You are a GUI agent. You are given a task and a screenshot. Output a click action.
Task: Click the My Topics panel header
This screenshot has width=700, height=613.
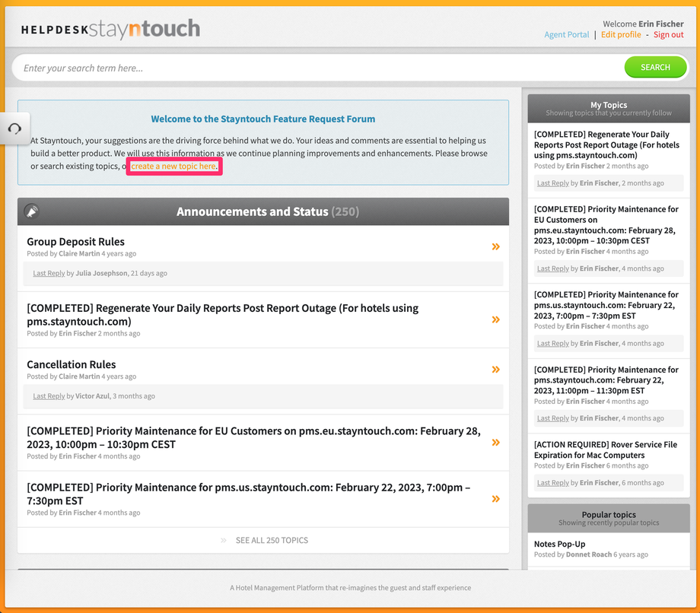click(609, 109)
